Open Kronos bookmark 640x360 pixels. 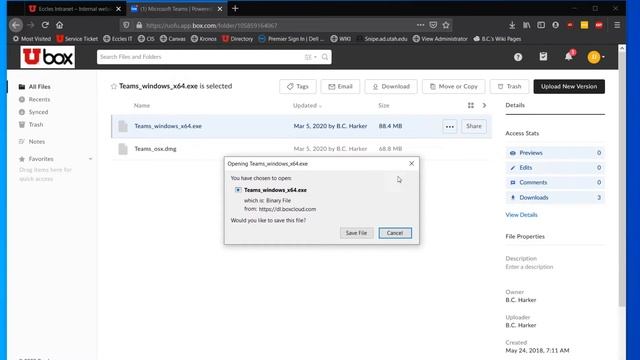coord(204,39)
